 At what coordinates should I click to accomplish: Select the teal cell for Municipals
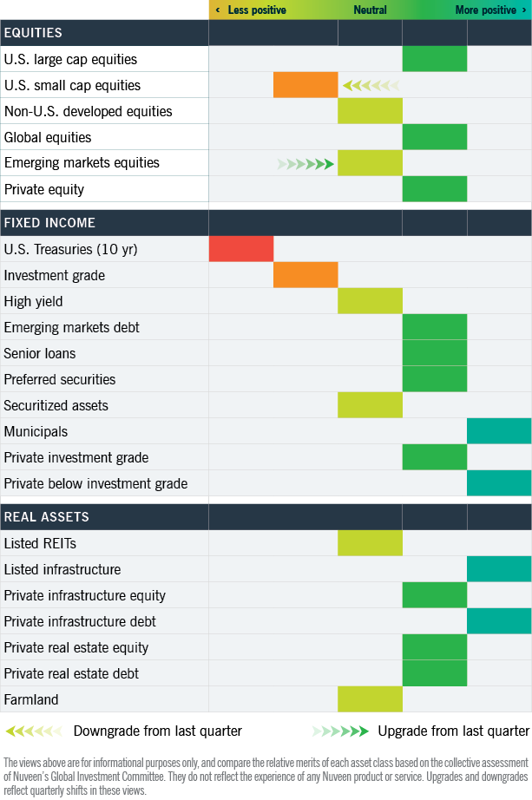coord(499,431)
